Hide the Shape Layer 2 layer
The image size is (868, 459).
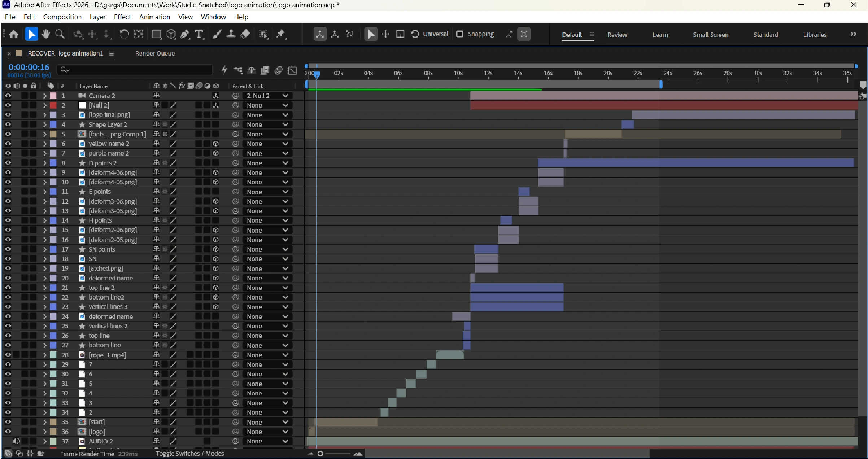[8, 124]
